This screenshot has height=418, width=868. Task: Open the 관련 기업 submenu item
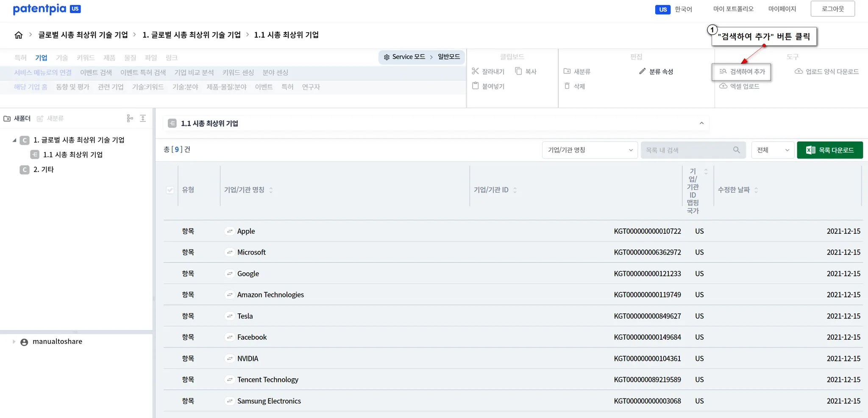pyautogui.click(x=111, y=87)
